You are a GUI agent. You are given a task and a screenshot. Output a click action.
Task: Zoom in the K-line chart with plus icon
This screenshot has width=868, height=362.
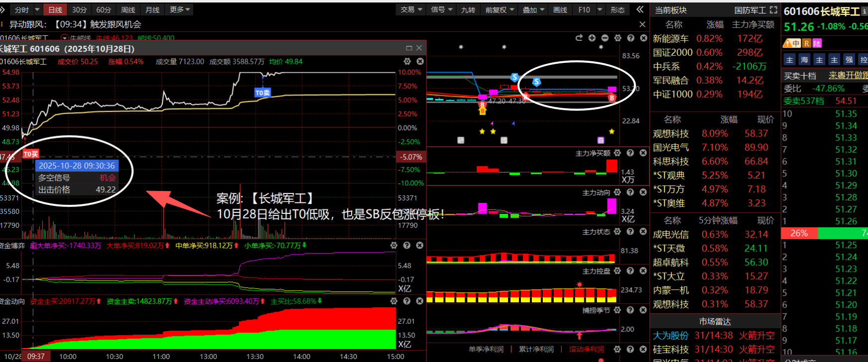click(592, 38)
